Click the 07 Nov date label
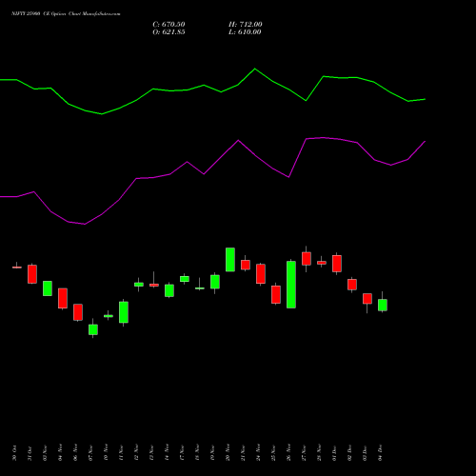The height and width of the screenshot is (476, 476). [90, 453]
